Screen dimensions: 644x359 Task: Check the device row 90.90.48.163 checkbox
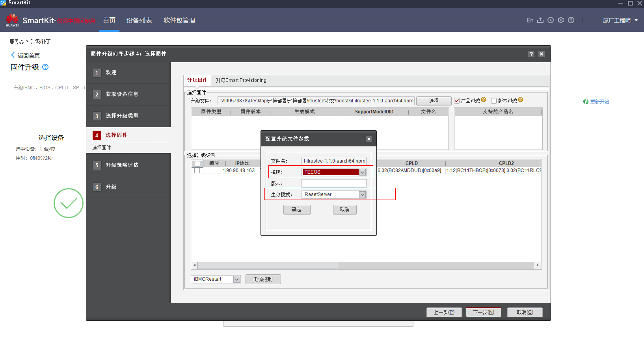197,170
